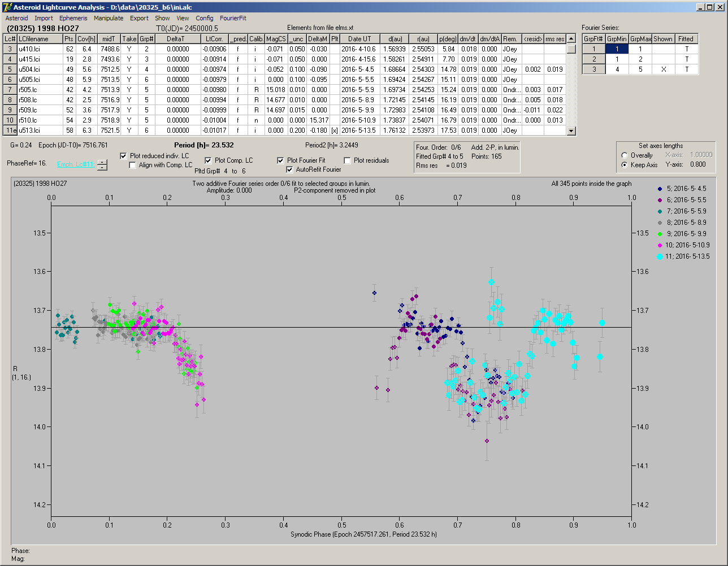The height and width of the screenshot is (566, 728).
Task: Open the Manipulate menu
Action: [109, 18]
